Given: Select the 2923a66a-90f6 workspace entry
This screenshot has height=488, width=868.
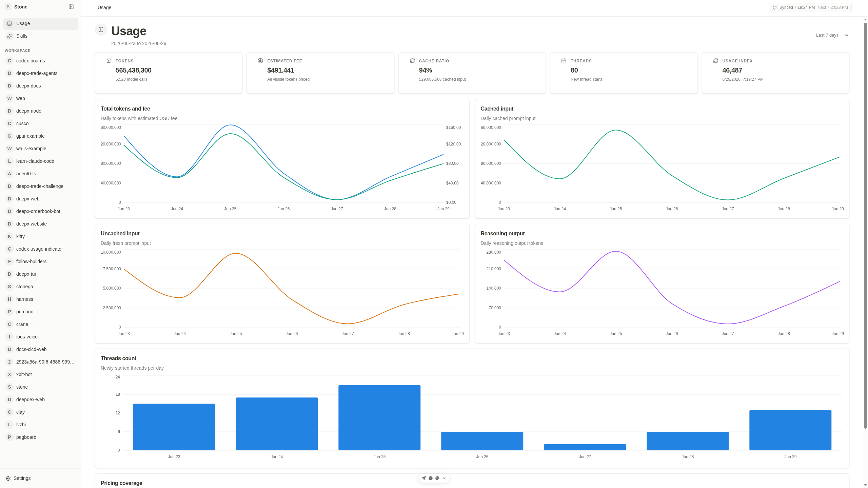Looking at the screenshot, I should click(x=41, y=362).
